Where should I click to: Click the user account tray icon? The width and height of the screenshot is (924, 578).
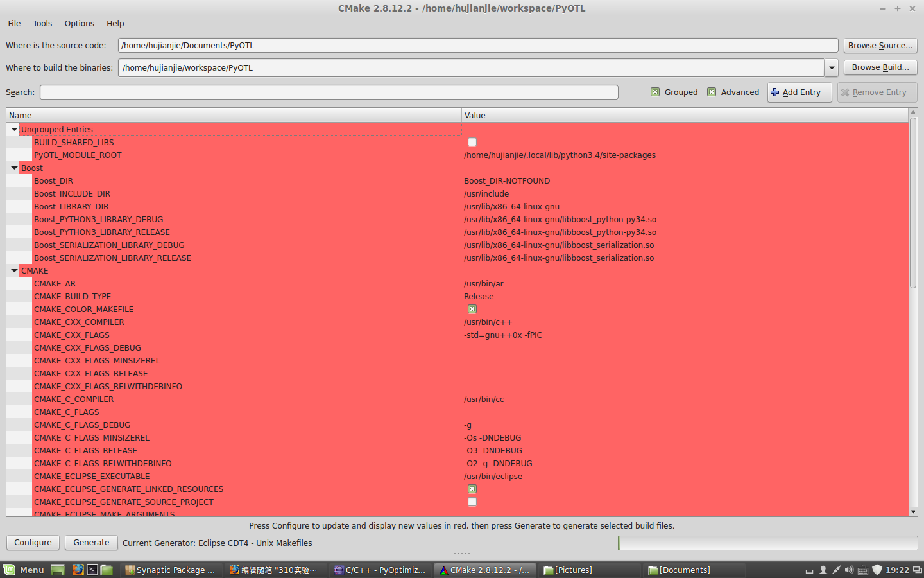823,570
